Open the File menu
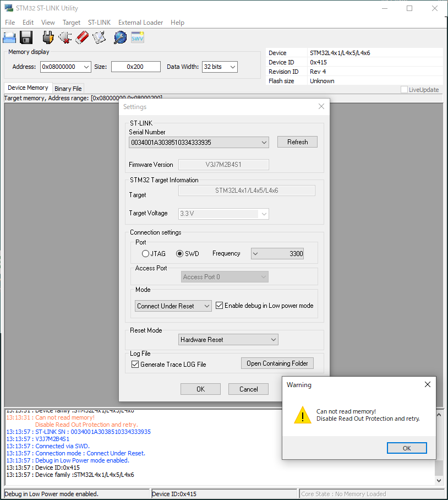448x500 pixels. click(10, 23)
